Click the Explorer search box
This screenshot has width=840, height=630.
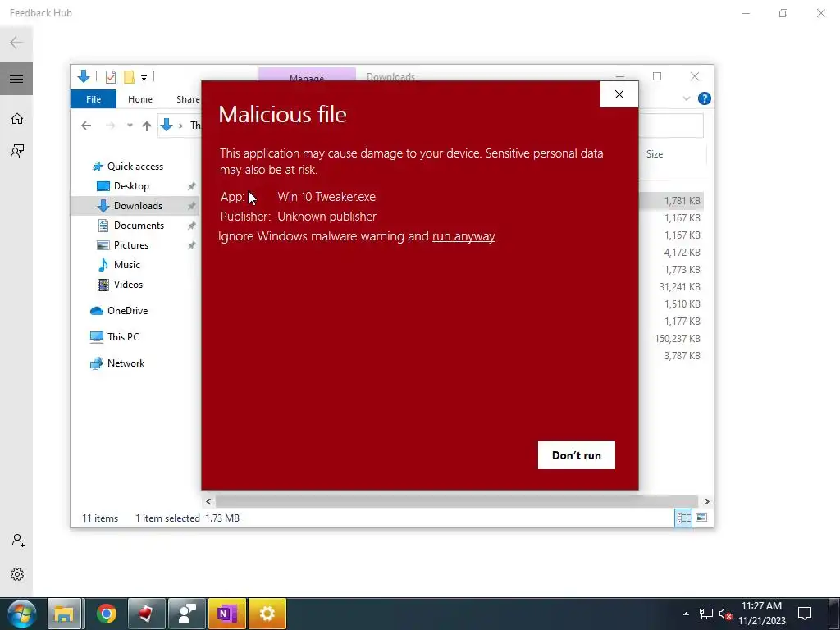[671, 126]
